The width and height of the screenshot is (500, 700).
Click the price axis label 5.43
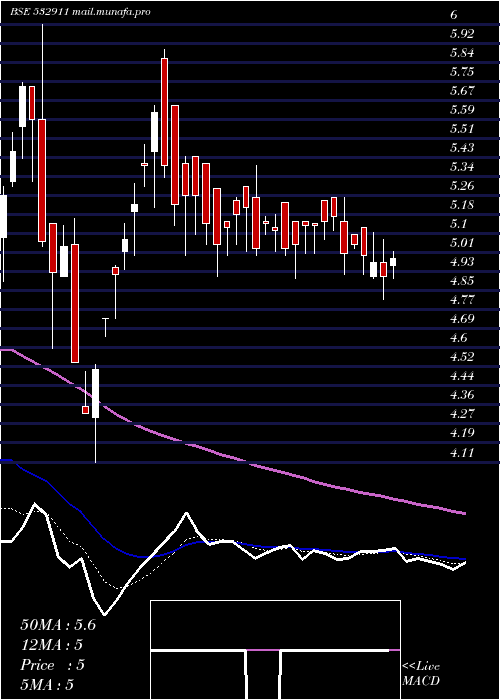pyautogui.click(x=462, y=148)
